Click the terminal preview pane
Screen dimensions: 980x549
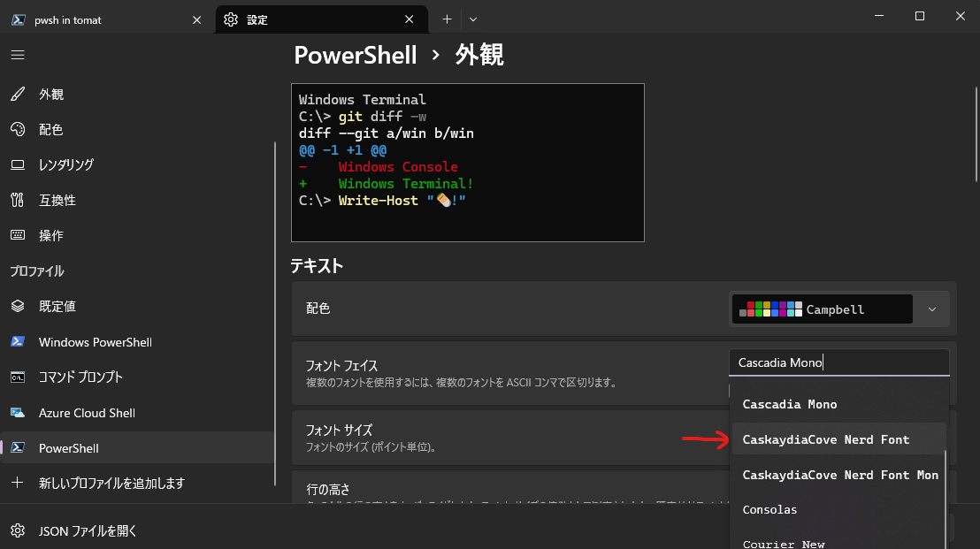coord(468,163)
